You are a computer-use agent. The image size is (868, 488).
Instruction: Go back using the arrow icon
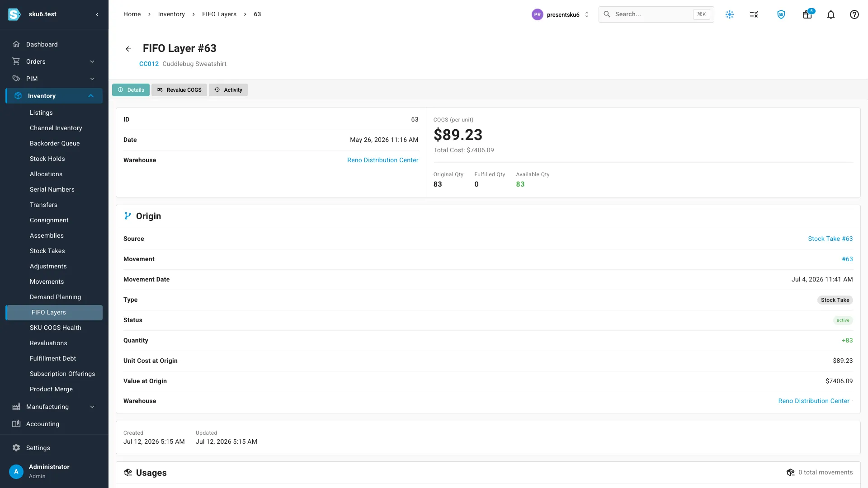(128, 49)
